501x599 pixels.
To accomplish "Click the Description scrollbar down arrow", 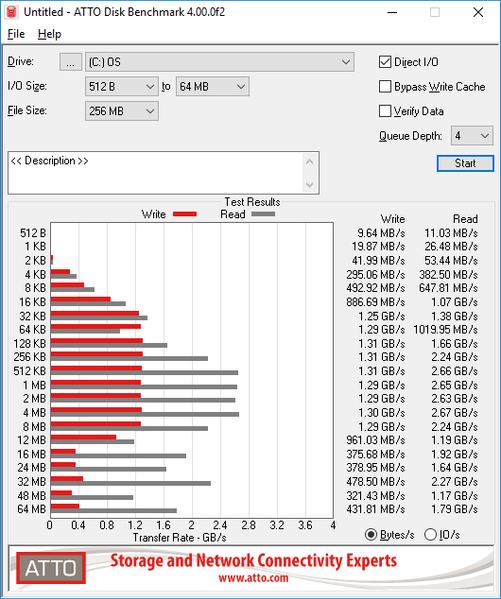I will click(310, 185).
